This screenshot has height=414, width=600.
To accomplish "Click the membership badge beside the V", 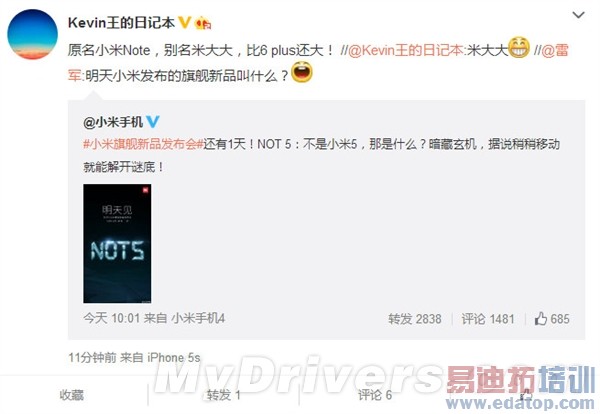I will 203,23.
